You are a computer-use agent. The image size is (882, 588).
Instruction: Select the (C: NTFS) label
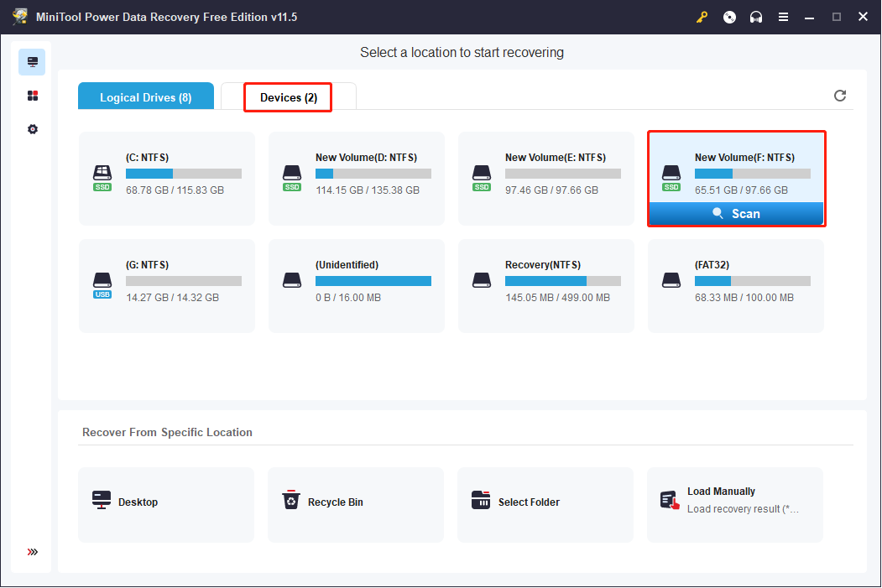(x=148, y=158)
